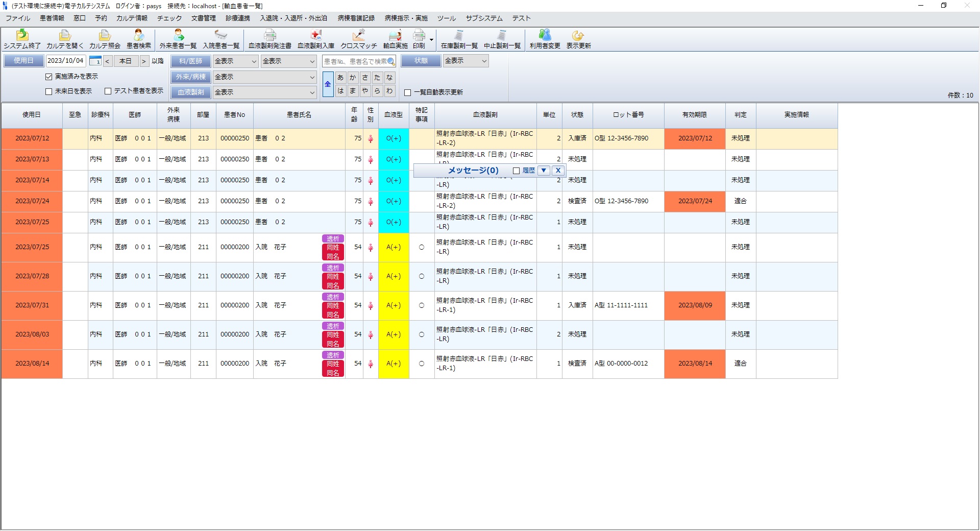The image size is (980, 531).
Task: Click the あ kana filter button
Action: (340, 78)
